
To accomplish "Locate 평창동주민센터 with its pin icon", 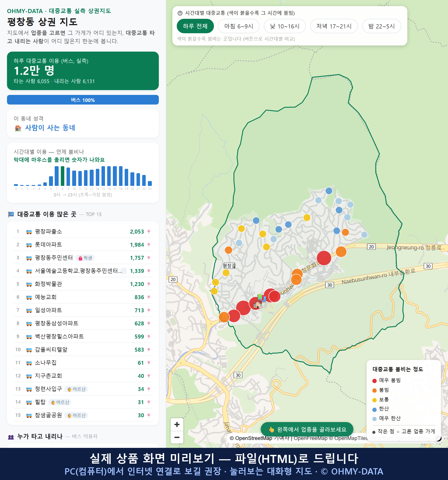I will [149, 258].
